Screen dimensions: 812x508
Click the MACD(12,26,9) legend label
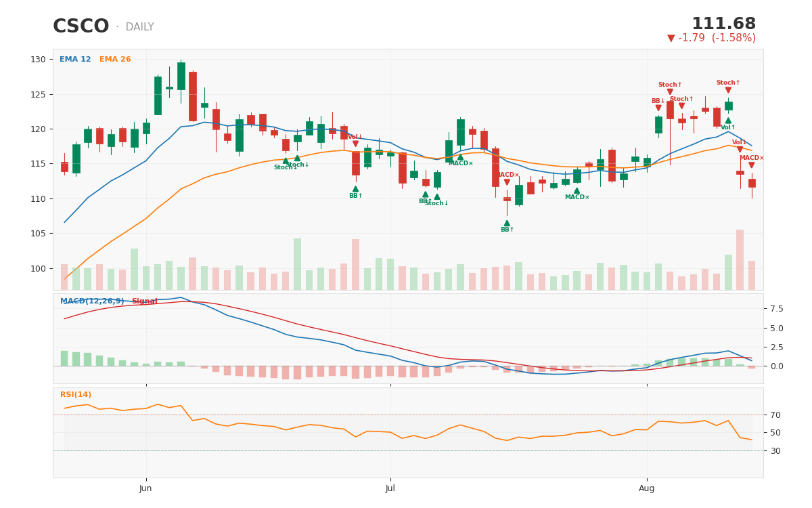93,301
